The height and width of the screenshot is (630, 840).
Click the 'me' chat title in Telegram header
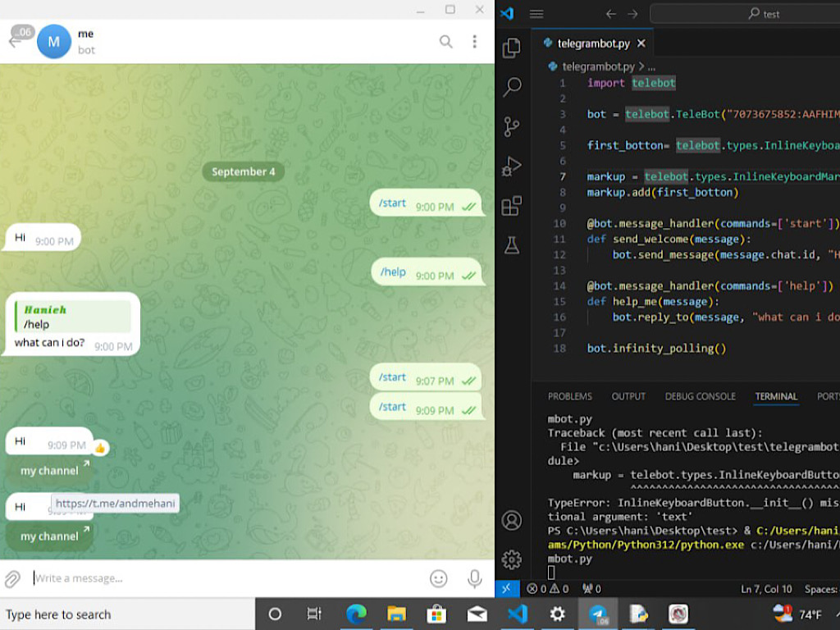85,34
